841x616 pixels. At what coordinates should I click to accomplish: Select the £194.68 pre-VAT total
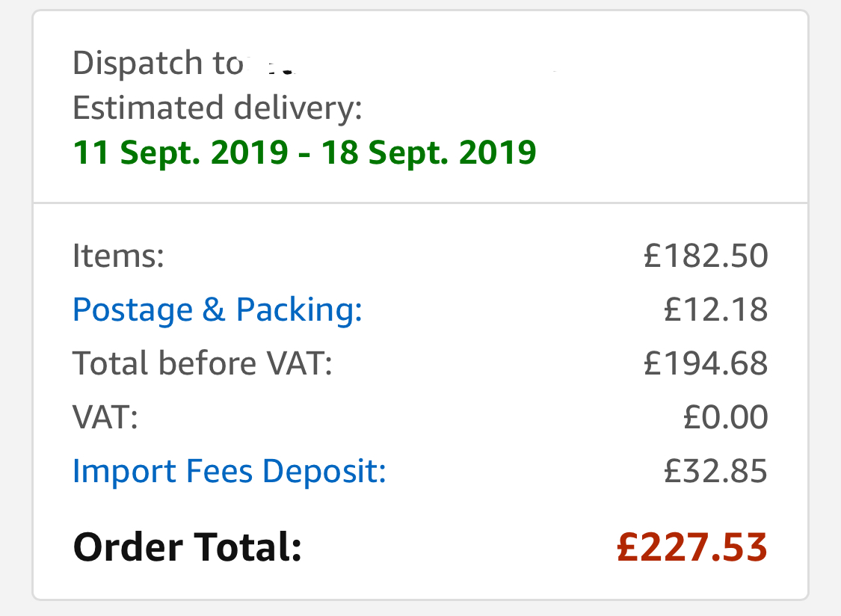pos(706,363)
